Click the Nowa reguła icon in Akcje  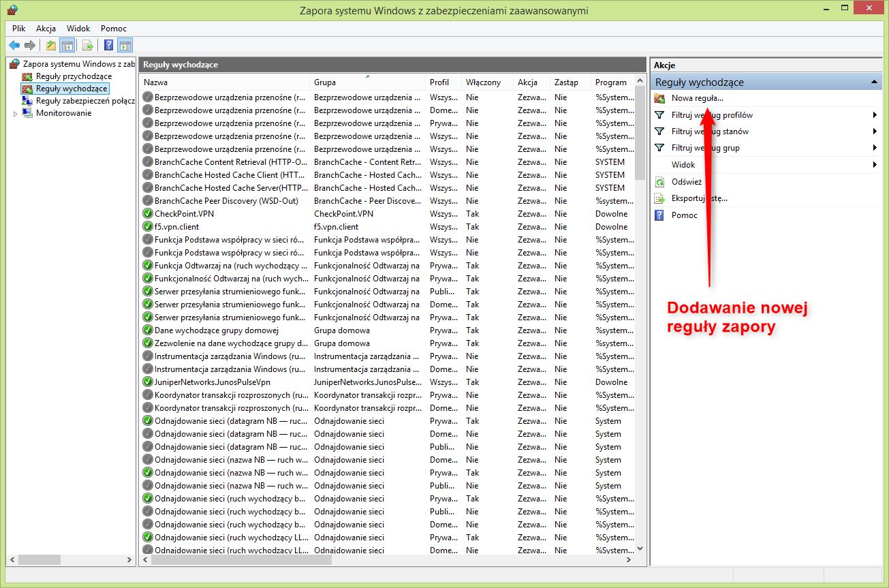[659, 99]
